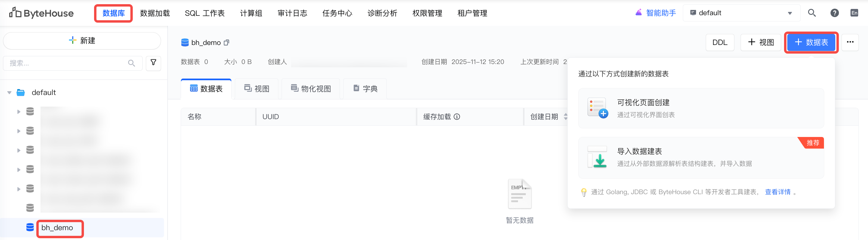
Task: Open the 智能助手 link
Action: [661, 13]
